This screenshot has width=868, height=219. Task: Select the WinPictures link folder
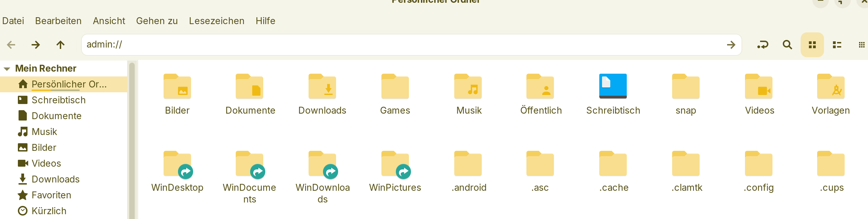(x=395, y=164)
